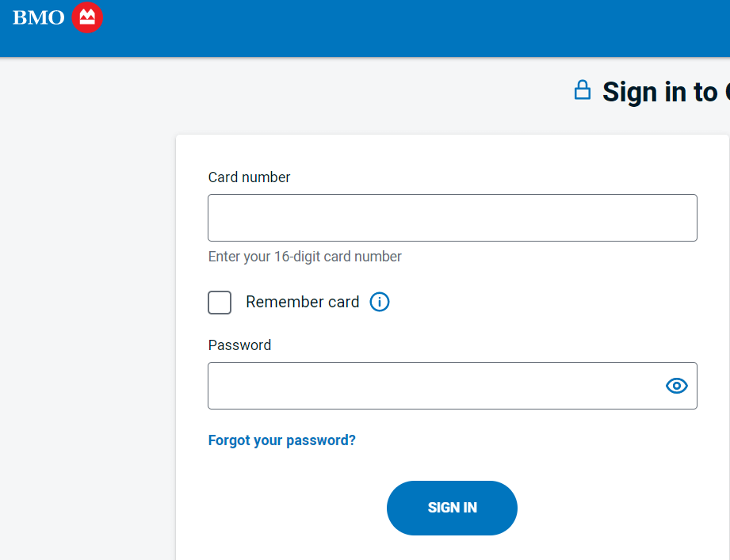This screenshot has width=730, height=560.
Task: Click blank space right of Forgot your password
Action: coord(523,440)
